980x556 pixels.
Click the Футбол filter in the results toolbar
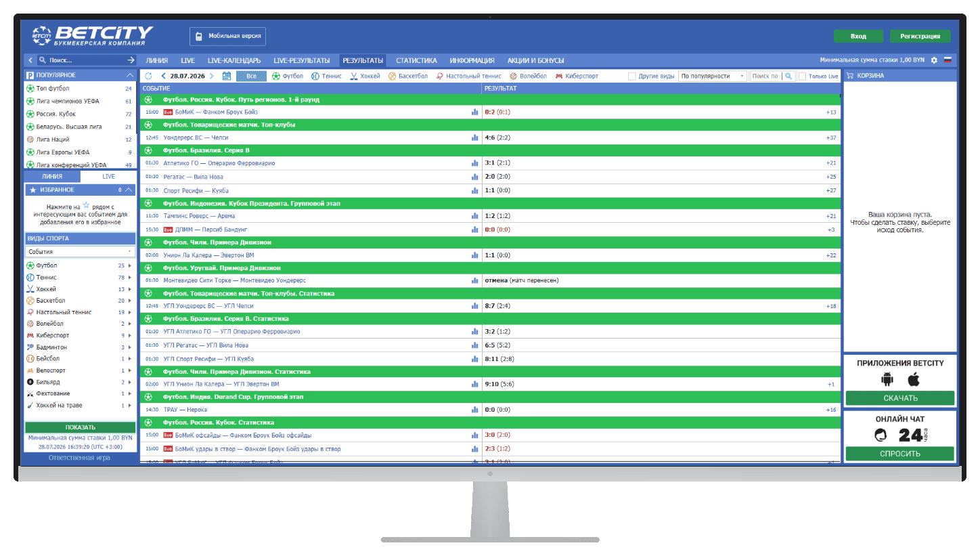[288, 77]
